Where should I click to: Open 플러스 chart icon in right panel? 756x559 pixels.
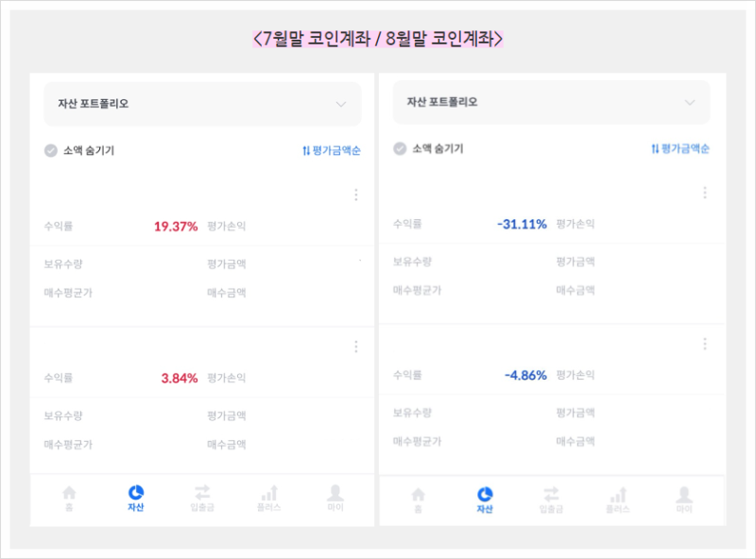click(x=618, y=495)
